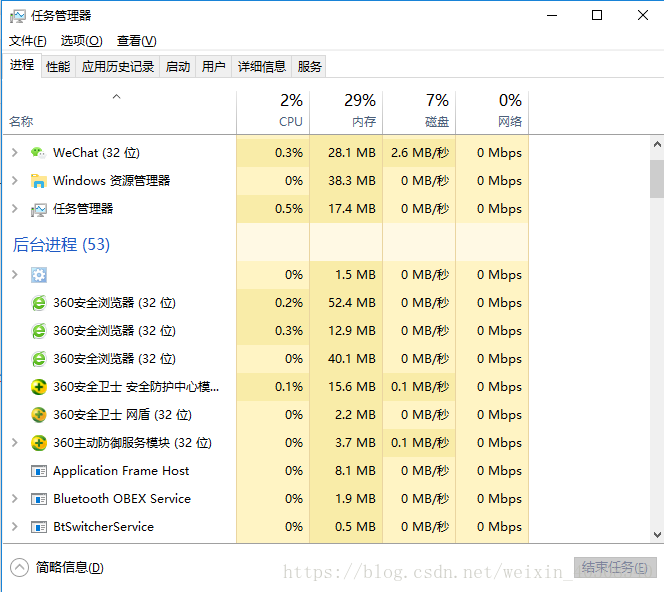
Task: Click the Bluetooth OBEX Service icon
Action: [x=39, y=499]
